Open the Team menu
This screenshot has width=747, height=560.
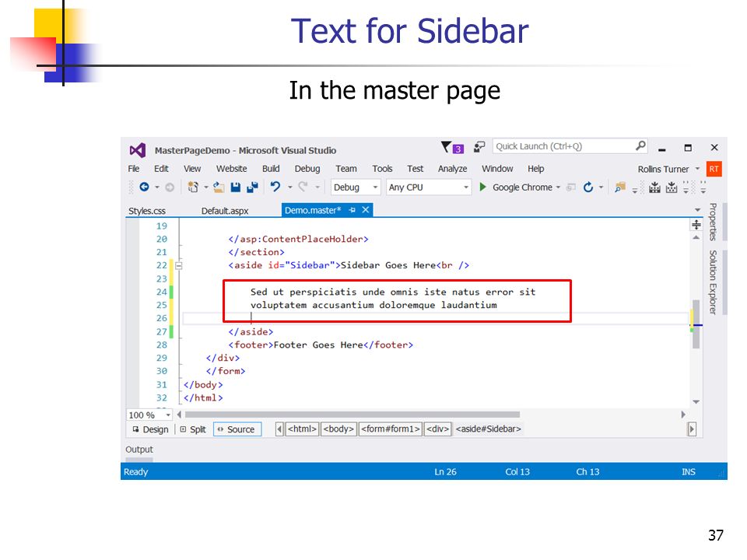tap(345, 169)
